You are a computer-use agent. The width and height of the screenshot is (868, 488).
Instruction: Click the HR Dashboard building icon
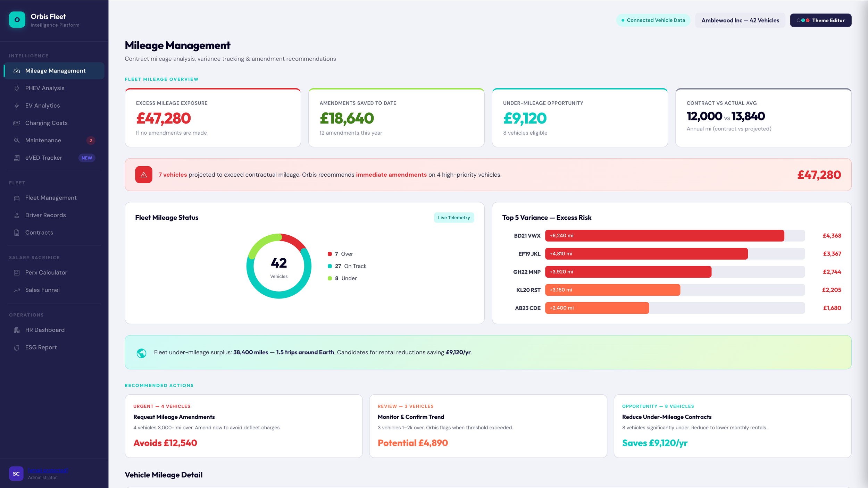tap(17, 330)
